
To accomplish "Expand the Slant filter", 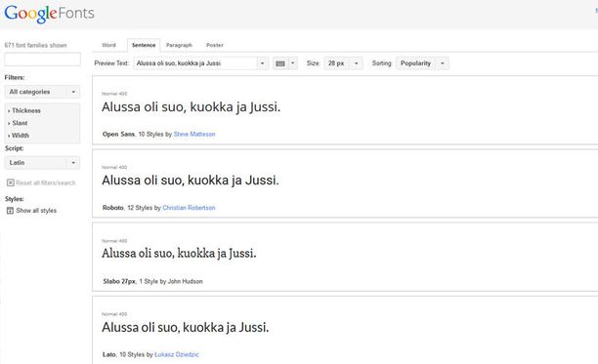I will click(18, 123).
